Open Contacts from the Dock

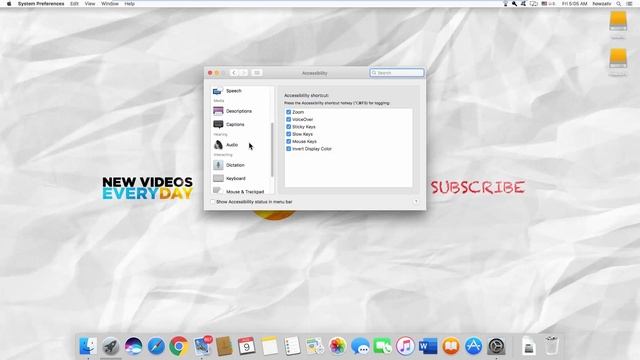click(x=224, y=346)
